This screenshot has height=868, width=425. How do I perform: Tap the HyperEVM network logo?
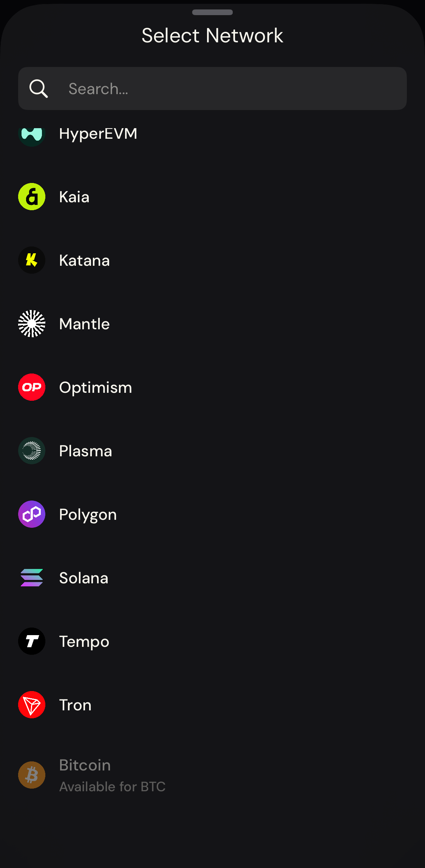pos(32,135)
